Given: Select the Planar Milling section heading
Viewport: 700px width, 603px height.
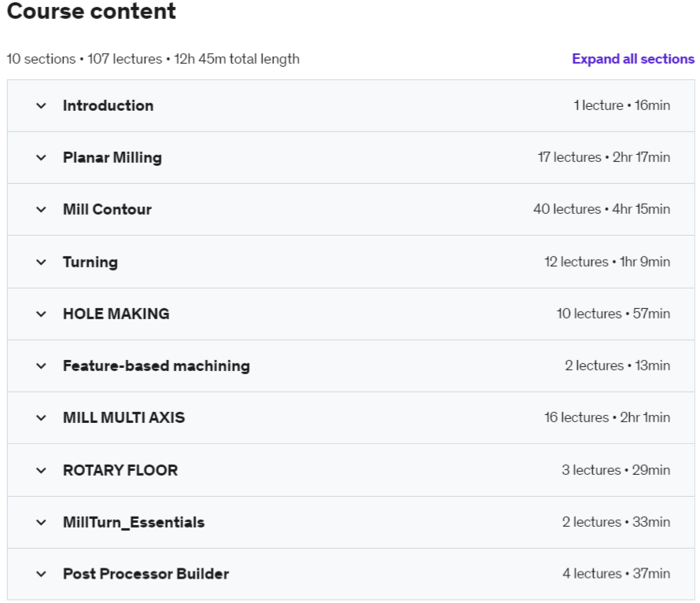Looking at the screenshot, I should point(112,157).
